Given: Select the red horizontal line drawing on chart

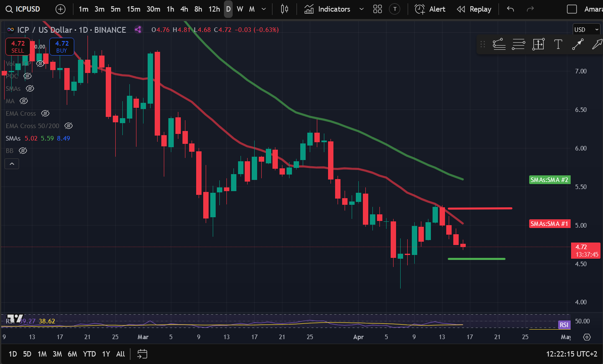Looking at the screenshot, I should point(480,208).
